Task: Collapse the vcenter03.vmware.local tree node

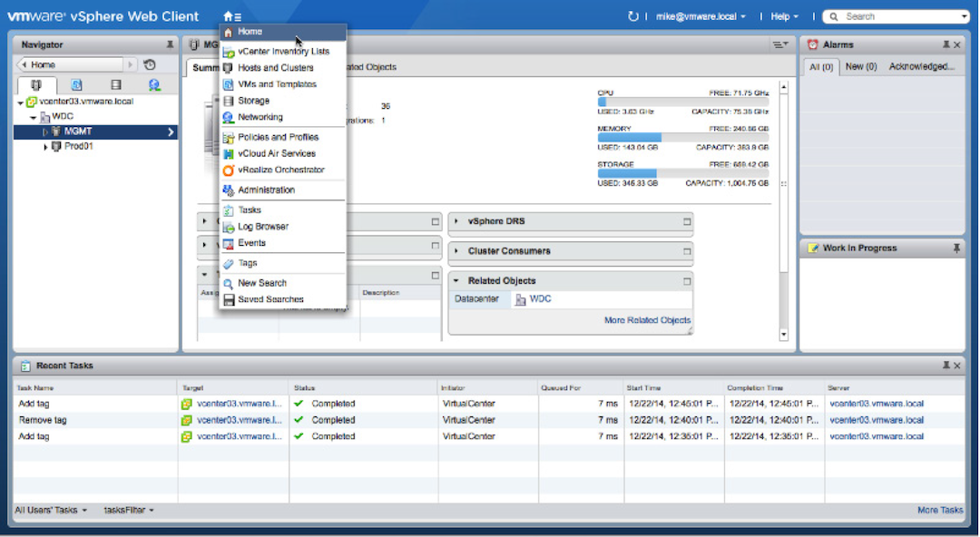Action: (20, 103)
